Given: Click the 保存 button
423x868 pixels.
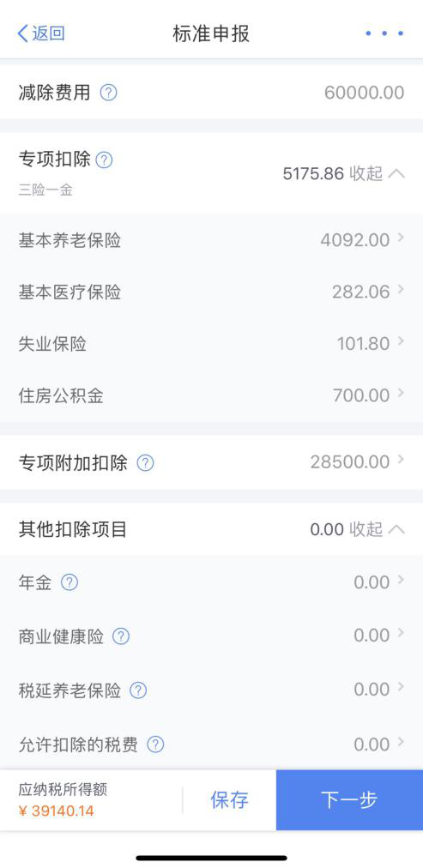Looking at the screenshot, I should coord(229,800).
